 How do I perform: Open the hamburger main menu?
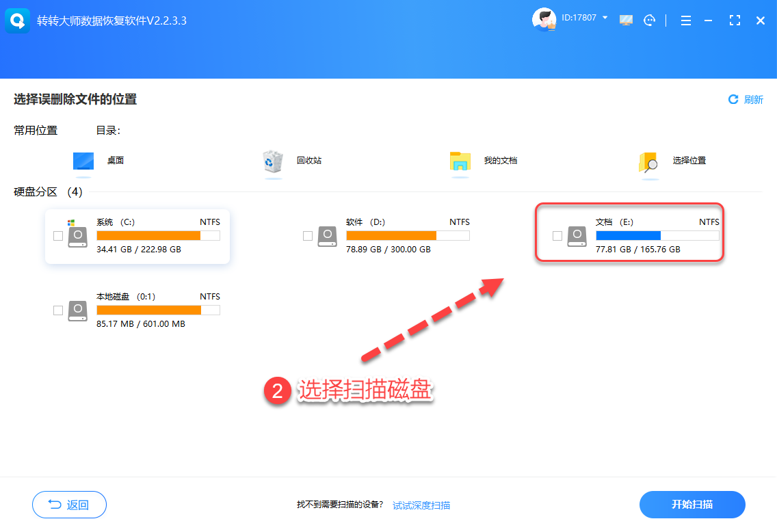(x=685, y=21)
